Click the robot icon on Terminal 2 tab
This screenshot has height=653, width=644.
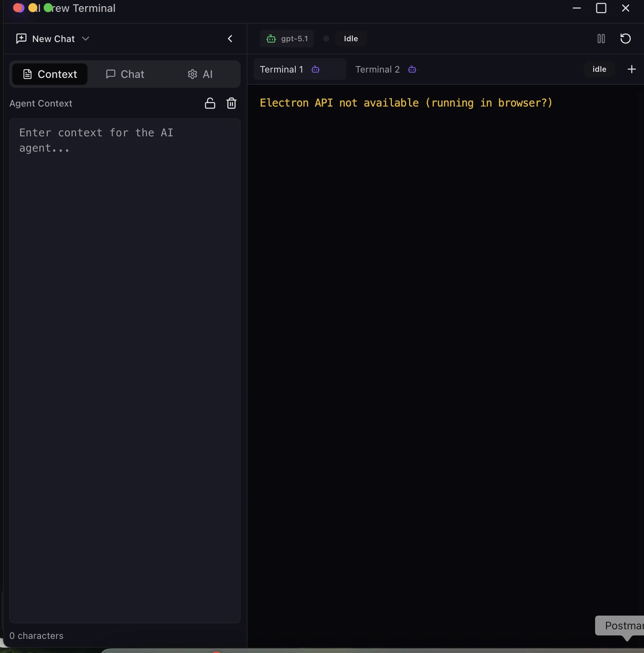click(x=412, y=70)
